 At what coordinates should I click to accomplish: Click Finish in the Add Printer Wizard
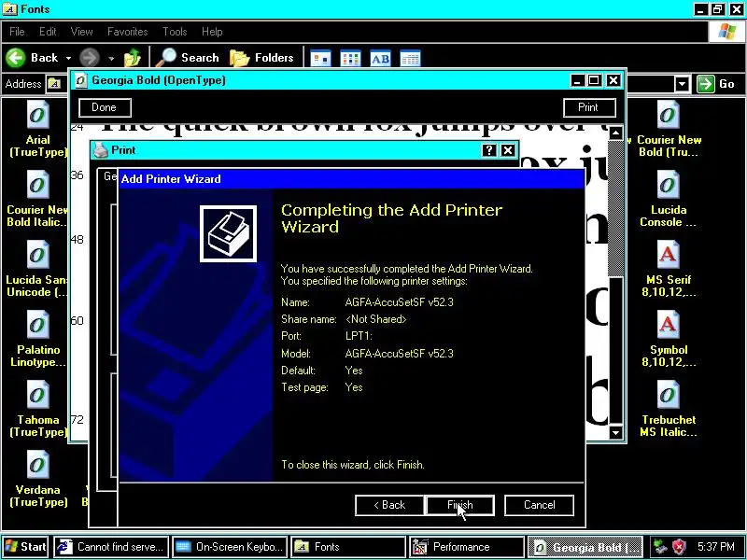click(x=459, y=505)
